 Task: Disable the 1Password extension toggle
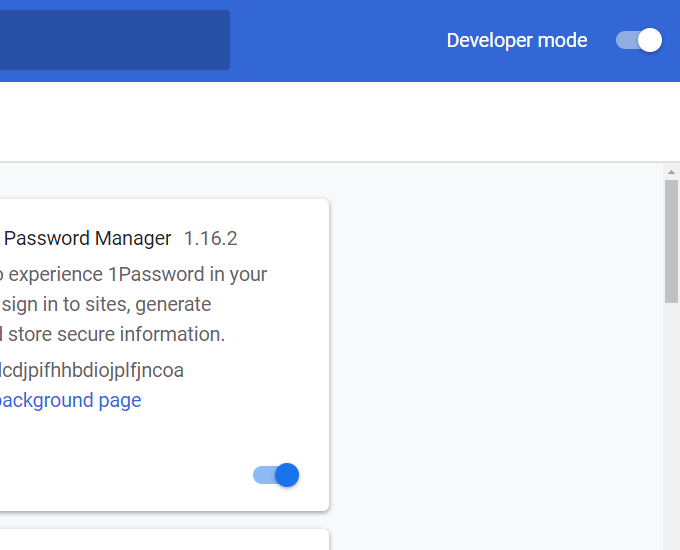tap(276, 475)
